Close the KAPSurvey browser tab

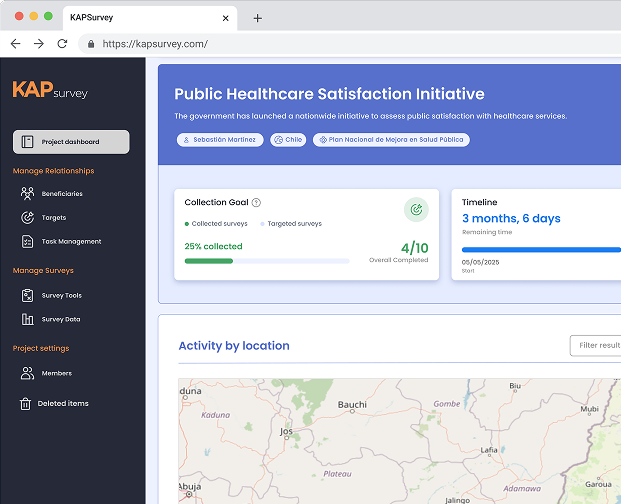click(225, 18)
